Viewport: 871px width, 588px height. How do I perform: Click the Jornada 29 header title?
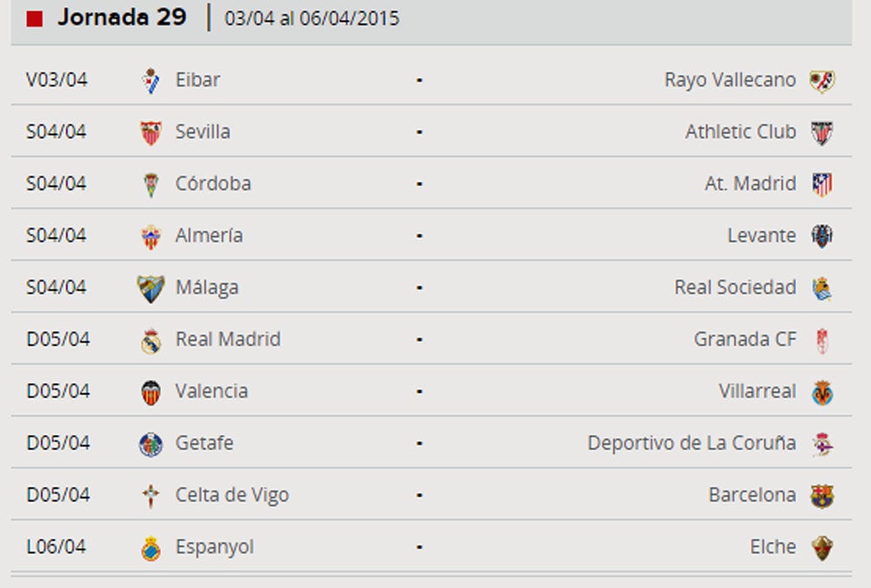click(122, 18)
